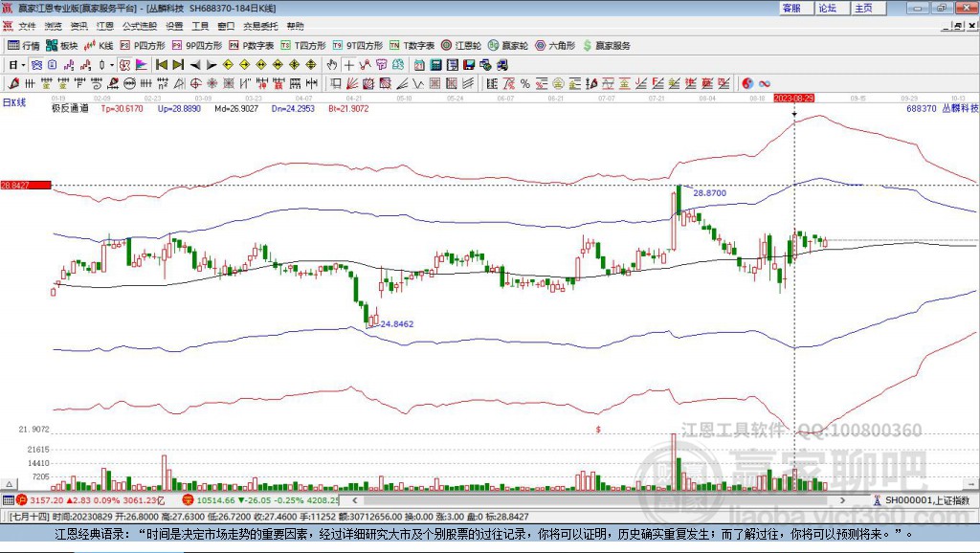Open the P数字表 tool

252,46
